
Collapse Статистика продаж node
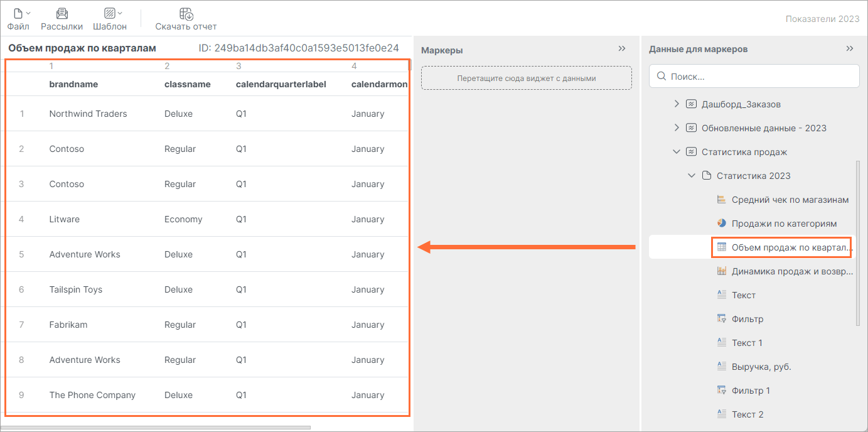[676, 151]
